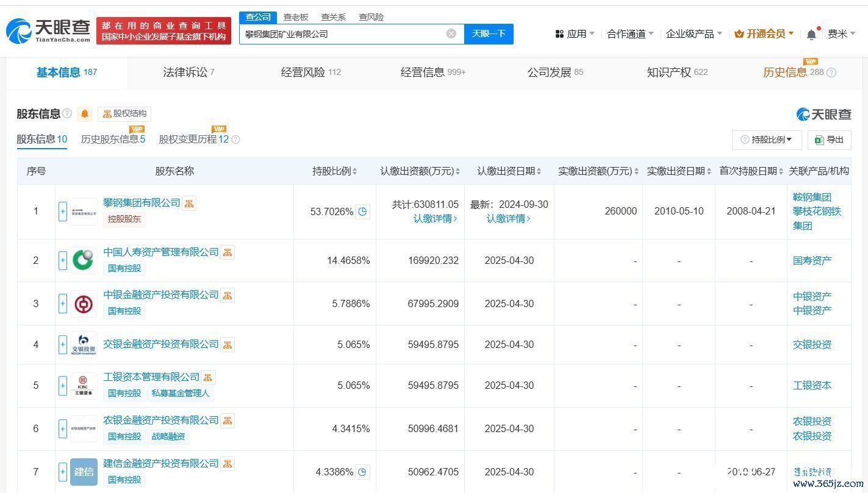Open 认缴详情 link under 630811.05
Viewport: 868px width, 493px height.
436,218
